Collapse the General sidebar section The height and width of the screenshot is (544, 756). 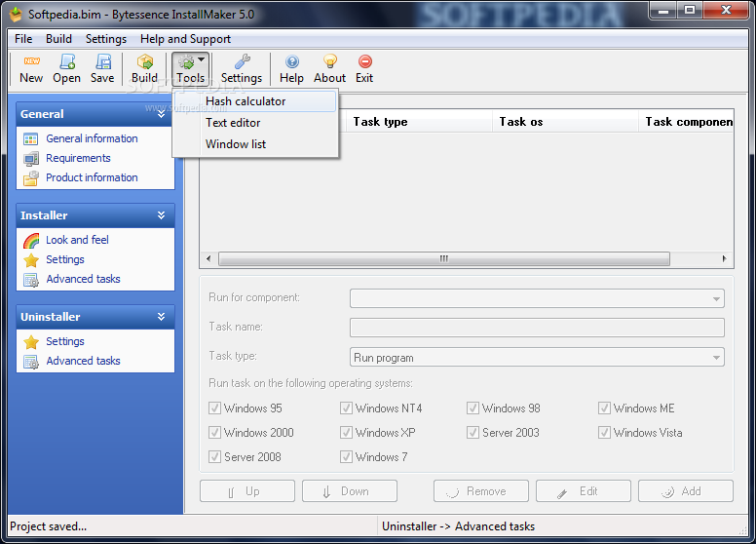click(x=161, y=114)
